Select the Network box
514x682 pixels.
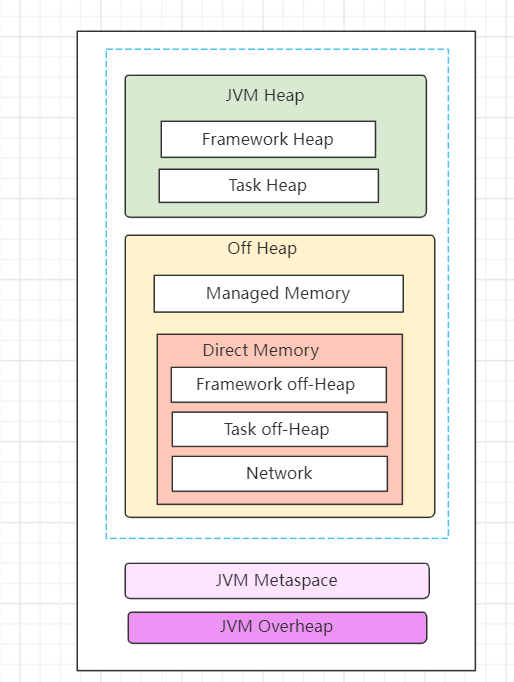point(280,474)
